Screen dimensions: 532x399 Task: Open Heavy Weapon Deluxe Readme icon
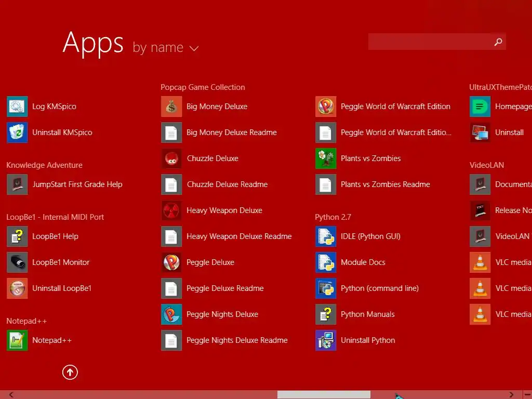171,236
